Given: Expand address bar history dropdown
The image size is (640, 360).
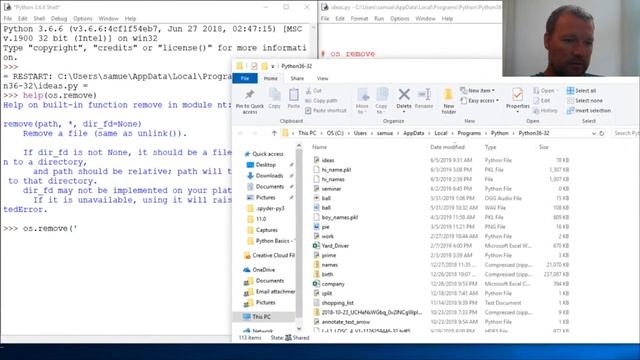Looking at the screenshot, I should pos(593,133).
